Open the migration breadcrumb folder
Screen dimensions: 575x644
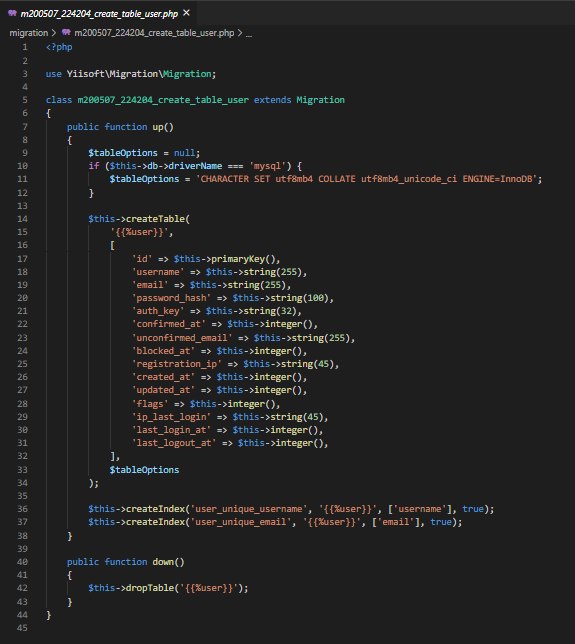click(x=29, y=33)
